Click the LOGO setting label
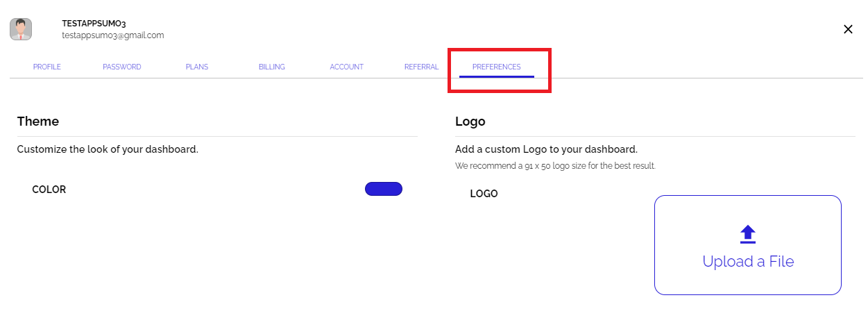Image resolution: width=868 pixels, height=309 pixels. 484,194
